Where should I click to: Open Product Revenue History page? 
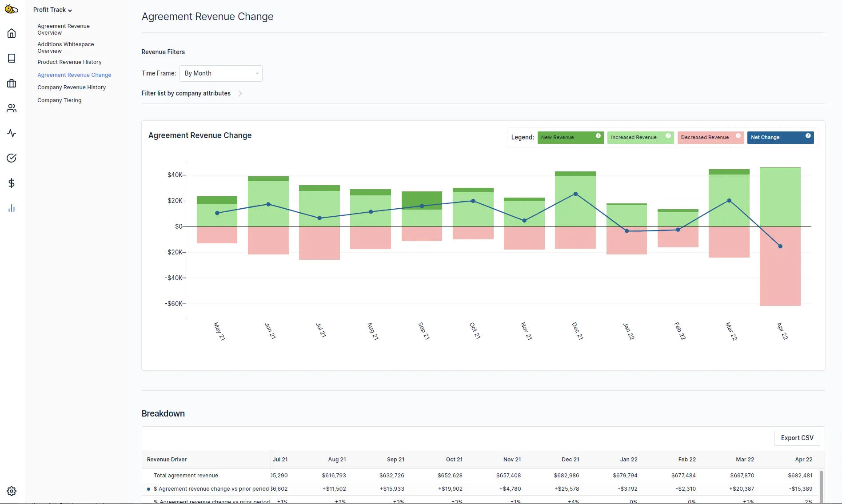(69, 62)
